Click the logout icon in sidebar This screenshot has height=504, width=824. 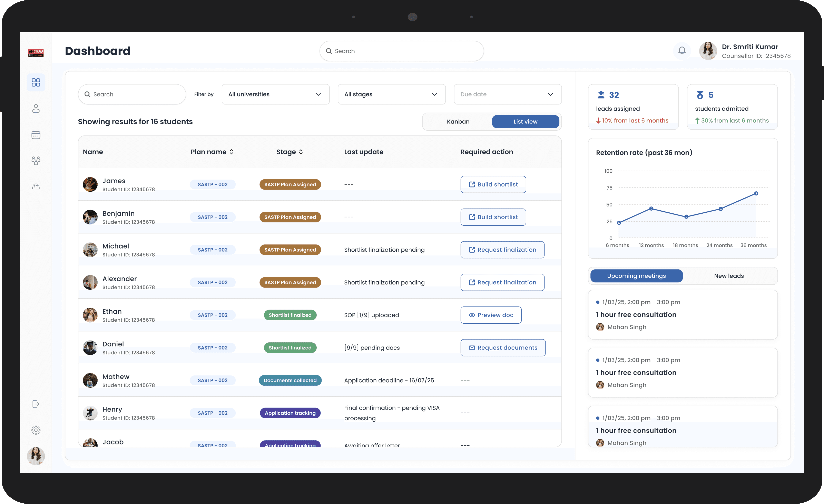point(36,404)
